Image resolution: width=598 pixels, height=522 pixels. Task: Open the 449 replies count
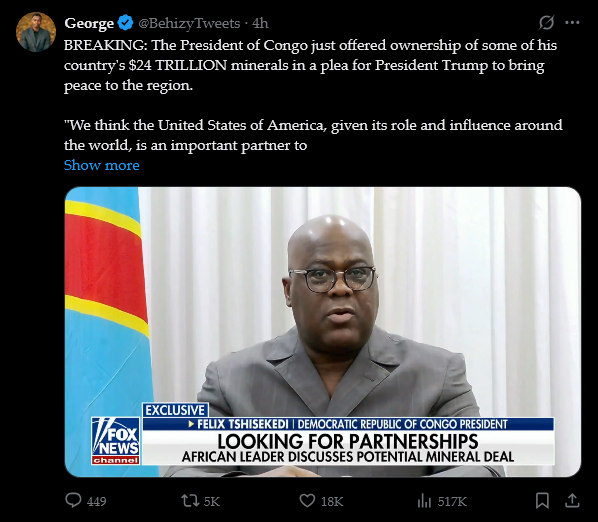click(96, 501)
